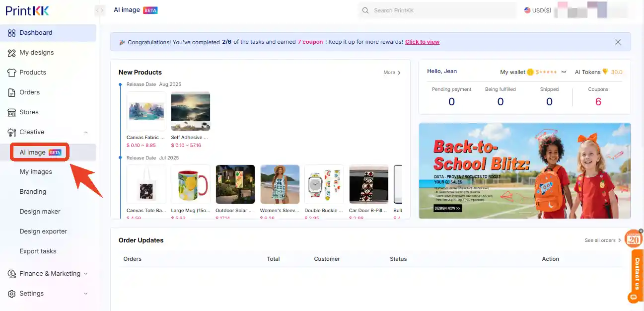Open the Contact us chat widget
This screenshot has width=644, height=311.
[636, 277]
